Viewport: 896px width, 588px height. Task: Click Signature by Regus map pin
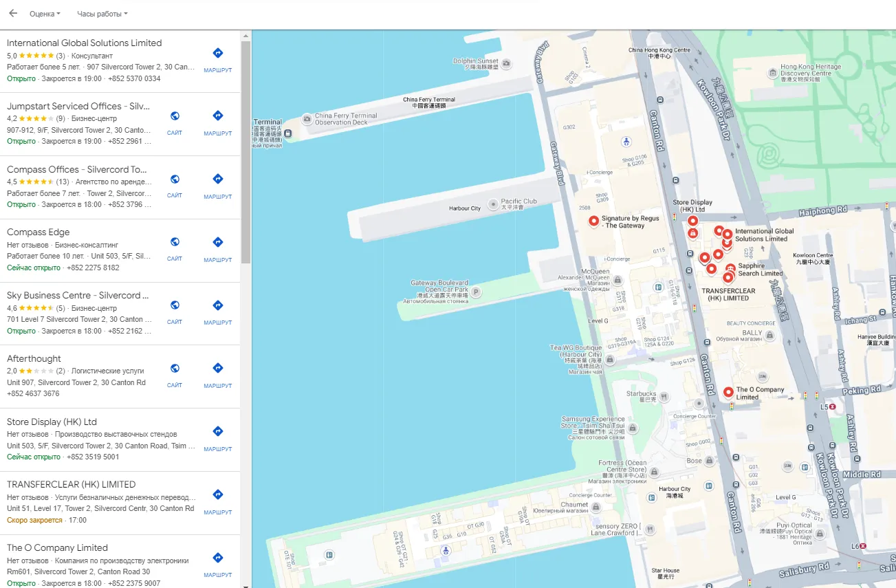(x=594, y=221)
